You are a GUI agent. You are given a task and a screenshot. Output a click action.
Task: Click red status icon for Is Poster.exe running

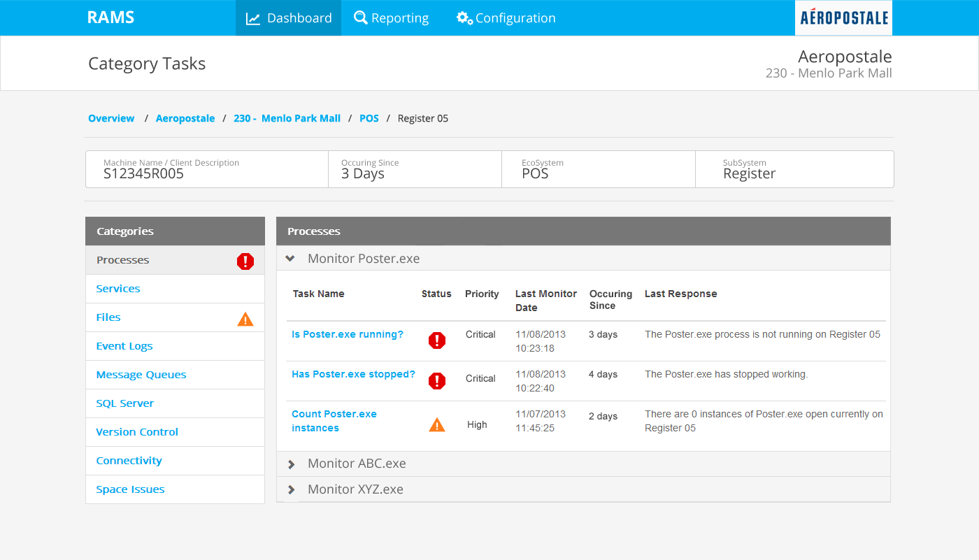coord(437,340)
